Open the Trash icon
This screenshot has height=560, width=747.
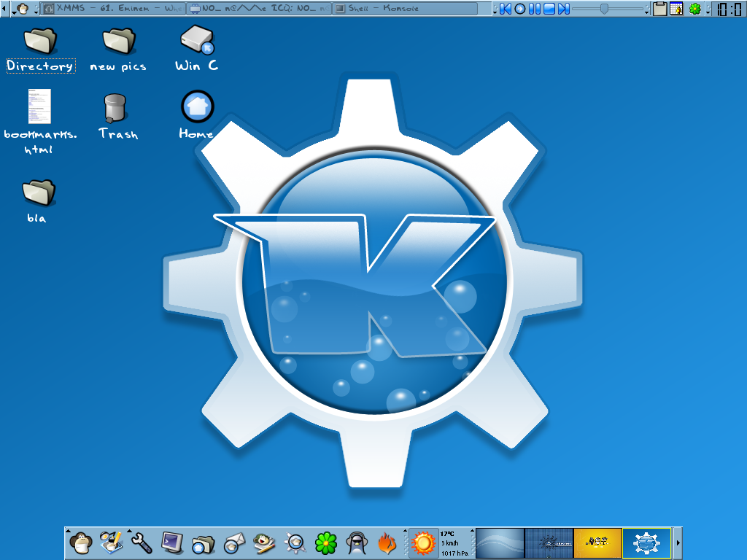(115, 108)
